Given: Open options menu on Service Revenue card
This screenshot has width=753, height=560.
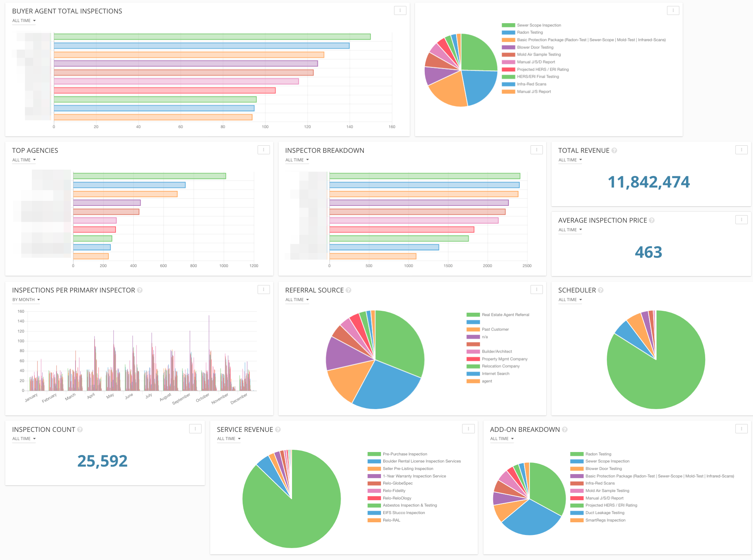Looking at the screenshot, I should coord(468,429).
